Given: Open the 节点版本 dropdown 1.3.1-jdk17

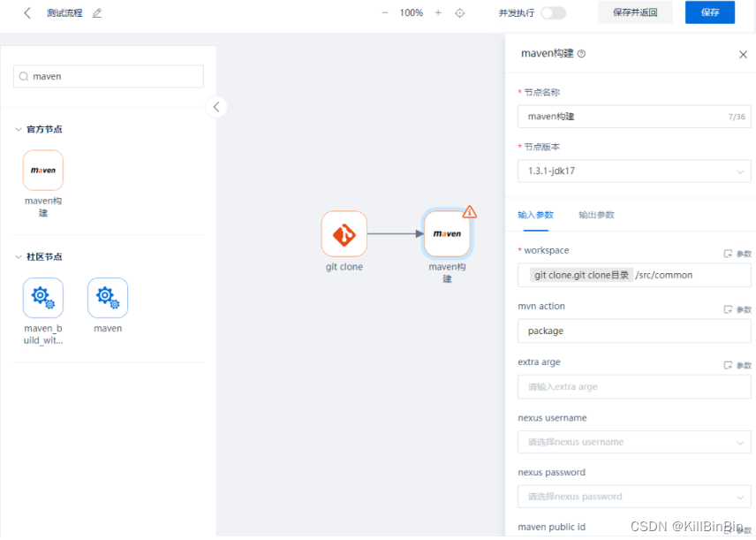Looking at the screenshot, I should (634, 171).
